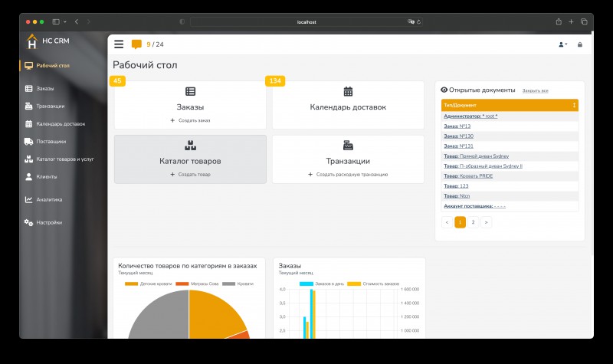This screenshot has width=613, height=364.
Task: Open a new browser tab with plus icon
Action: (x=571, y=22)
